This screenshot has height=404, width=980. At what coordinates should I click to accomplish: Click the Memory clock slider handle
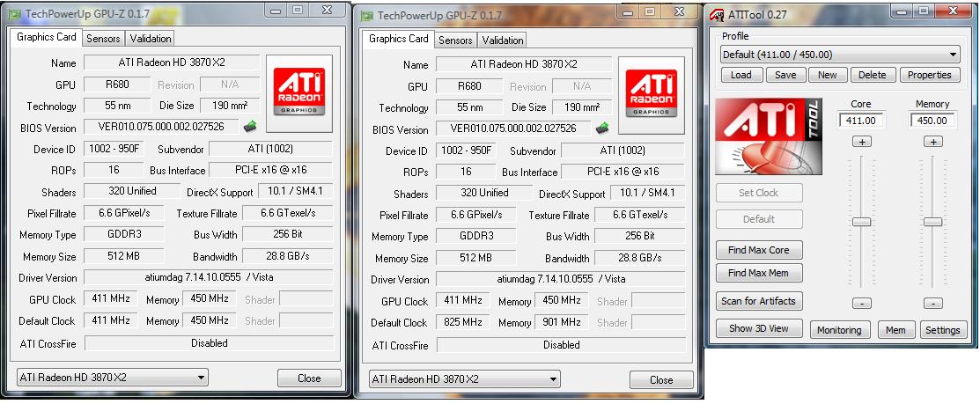[x=932, y=222]
